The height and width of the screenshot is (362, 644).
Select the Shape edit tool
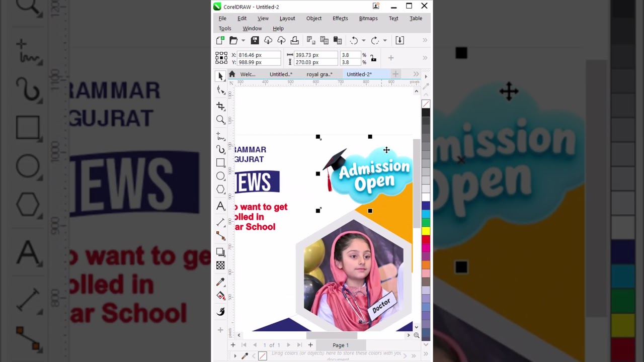(220, 90)
